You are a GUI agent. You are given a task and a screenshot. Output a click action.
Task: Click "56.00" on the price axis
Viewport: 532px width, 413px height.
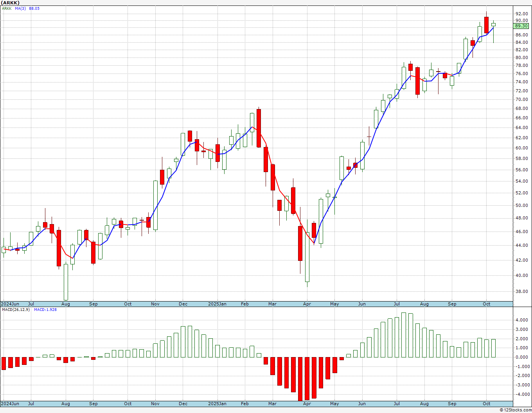[521, 170]
